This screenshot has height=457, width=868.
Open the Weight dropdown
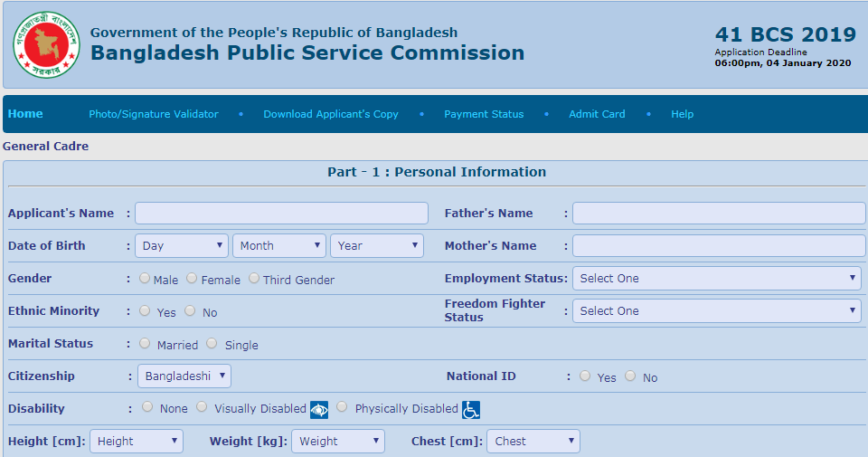pyautogui.click(x=338, y=442)
